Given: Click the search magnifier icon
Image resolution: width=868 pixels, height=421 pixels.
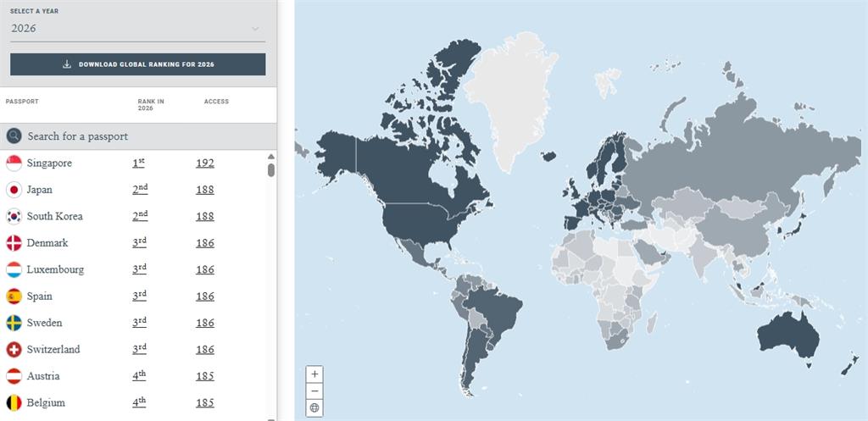Looking at the screenshot, I should point(14,136).
